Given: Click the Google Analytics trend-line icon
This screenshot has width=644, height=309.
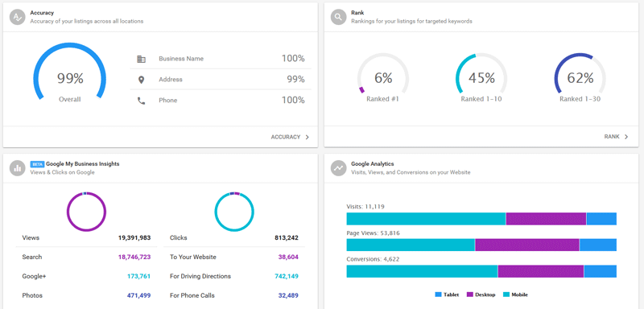Looking at the screenshot, I should point(338,168).
